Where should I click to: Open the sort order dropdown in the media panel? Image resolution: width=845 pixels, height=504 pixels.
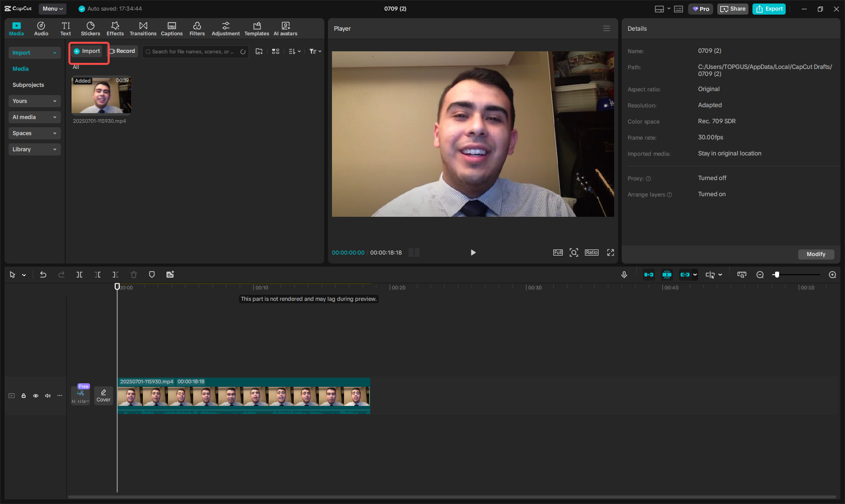pyautogui.click(x=294, y=51)
